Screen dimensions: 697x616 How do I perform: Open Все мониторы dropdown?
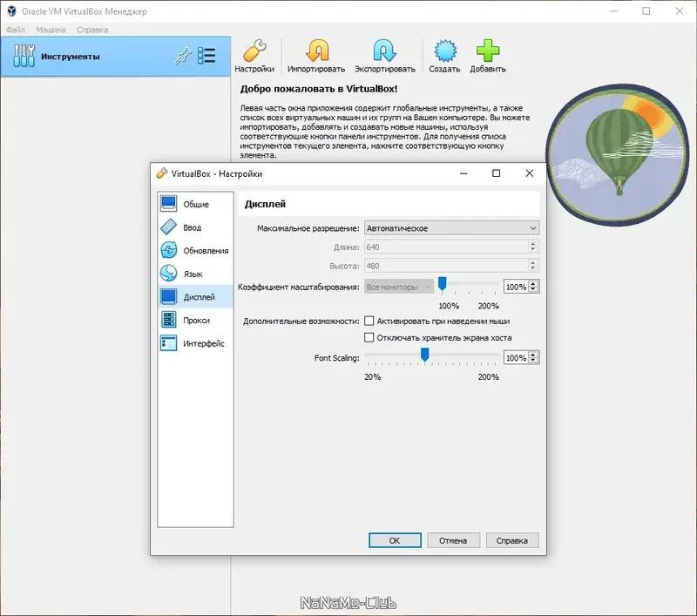click(399, 288)
